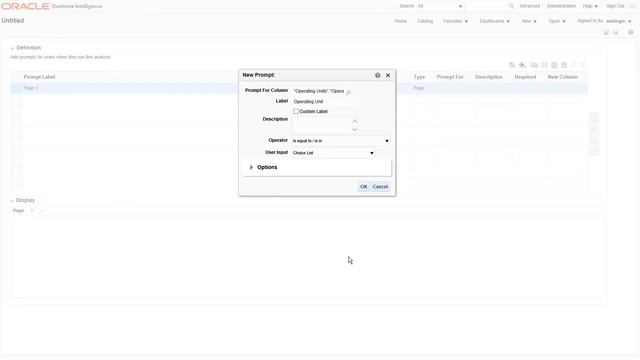The width and height of the screenshot is (640, 360).
Task: Click the Save icon in page toolbar
Action: [606, 33]
